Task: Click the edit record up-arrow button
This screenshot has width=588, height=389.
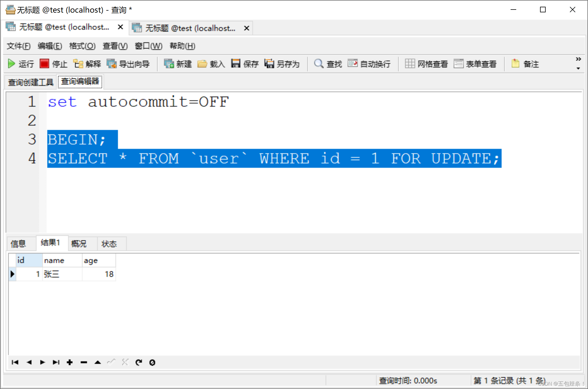Action: (98, 362)
